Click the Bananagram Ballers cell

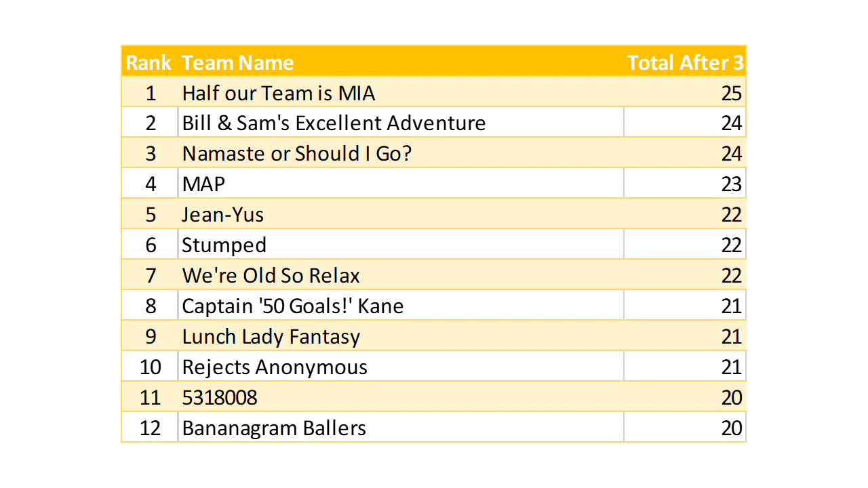coord(274,428)
